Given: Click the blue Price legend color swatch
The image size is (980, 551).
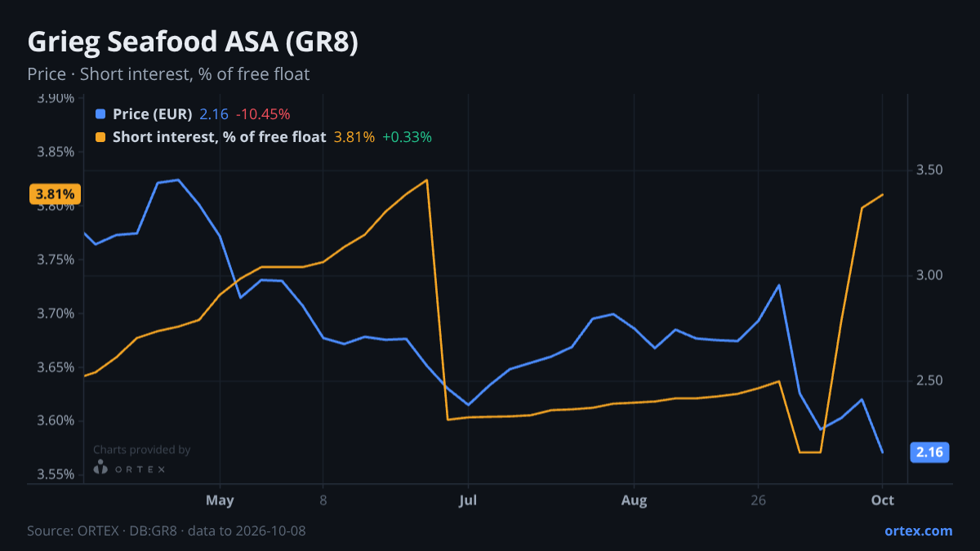Looking at the screenshot, I should point(100,114).
